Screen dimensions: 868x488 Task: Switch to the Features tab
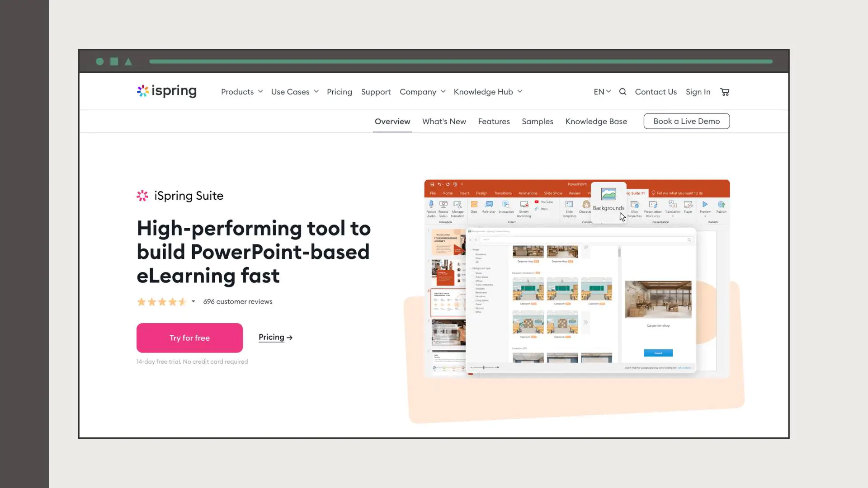(x=494, y=122)
